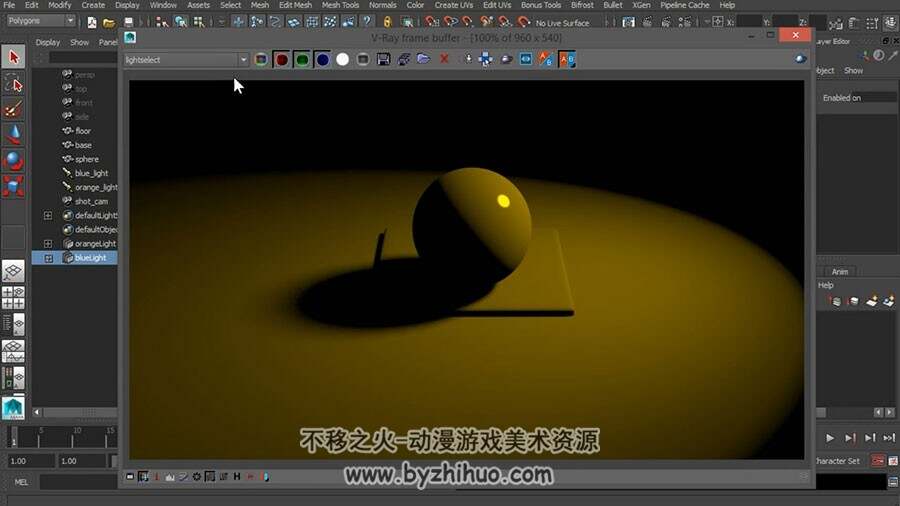Click the playback start time 1.00 field

point(82,461)
